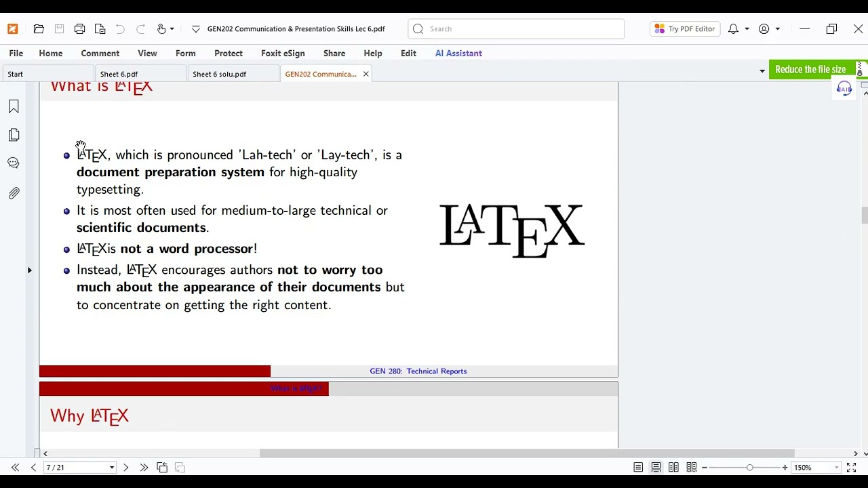Viewport: 868px width, 488px height.
Task: Open the View ribbon tab
Action: (147, 54)
